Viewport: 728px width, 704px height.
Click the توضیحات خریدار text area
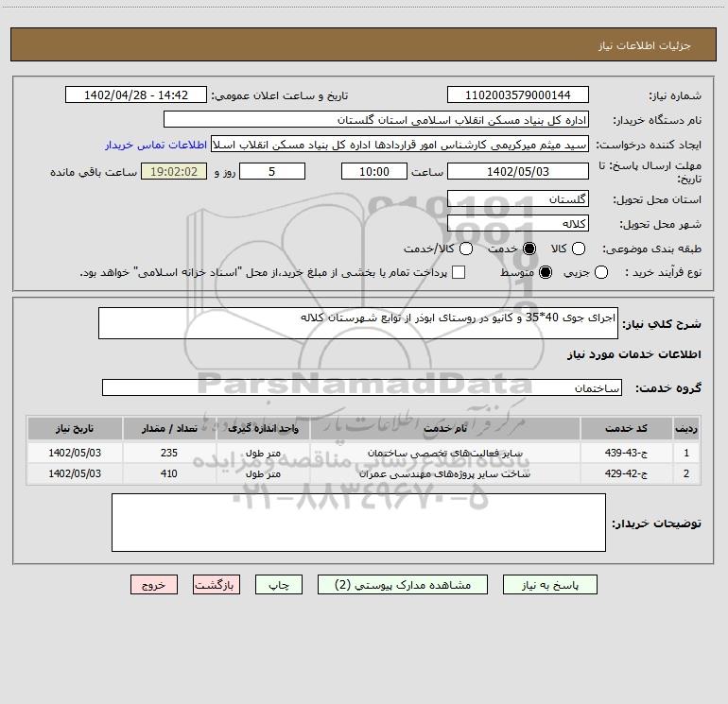click(x=358, y=523)
